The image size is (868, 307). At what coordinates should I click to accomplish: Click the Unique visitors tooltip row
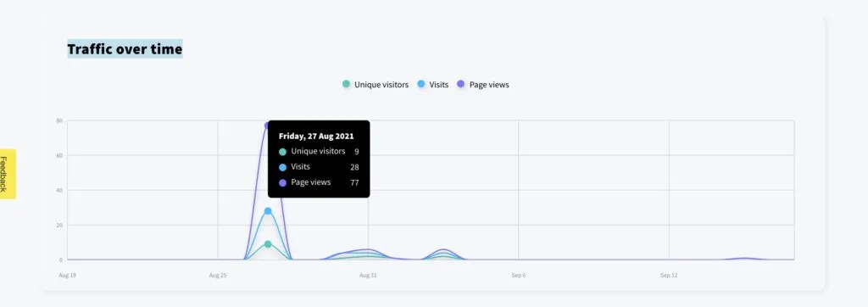(x=319, y=151)
